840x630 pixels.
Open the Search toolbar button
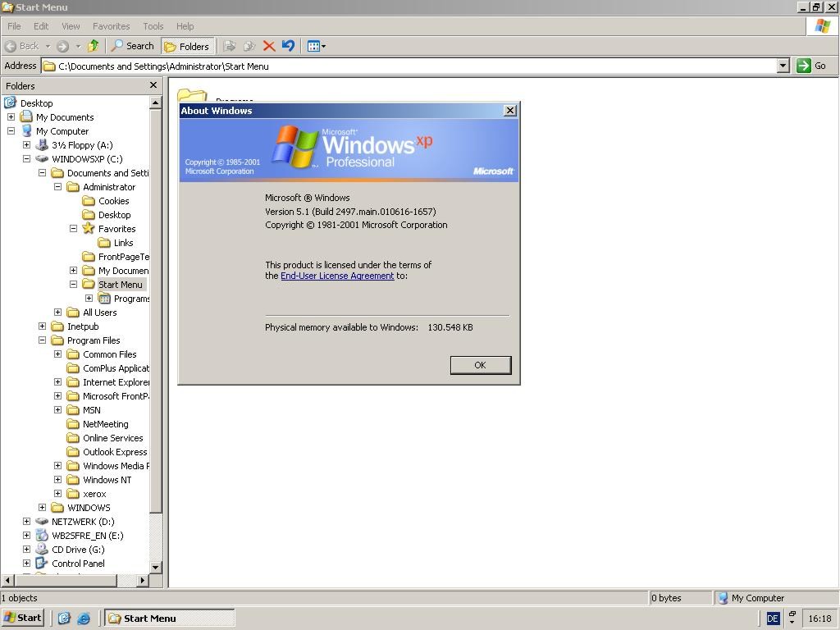(x=132, y=46)
